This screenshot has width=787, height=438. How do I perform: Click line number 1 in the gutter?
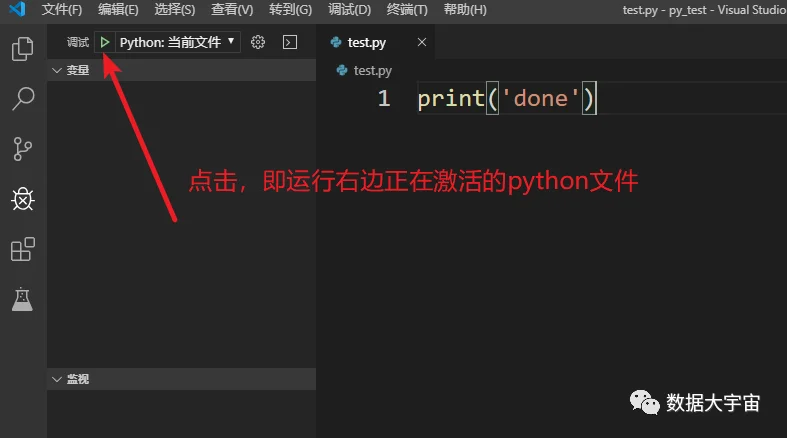click(x=384, y=98)
